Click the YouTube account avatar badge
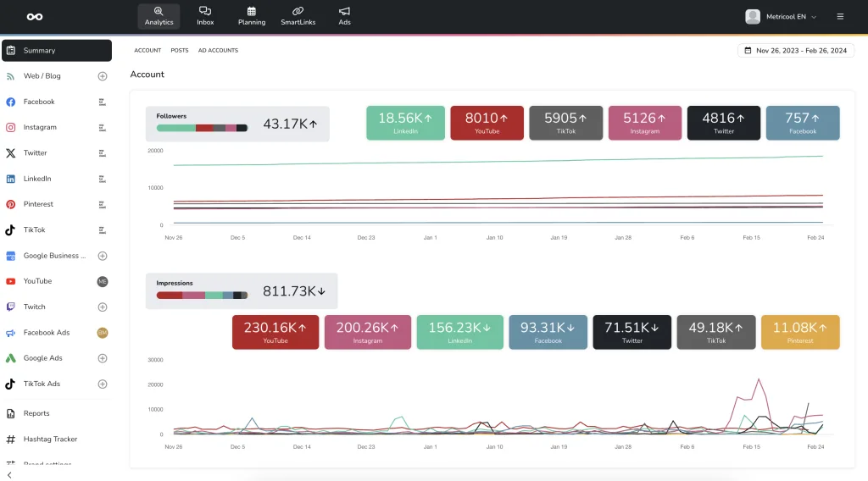This screenshot has height=481, width=868. point(103,281)
